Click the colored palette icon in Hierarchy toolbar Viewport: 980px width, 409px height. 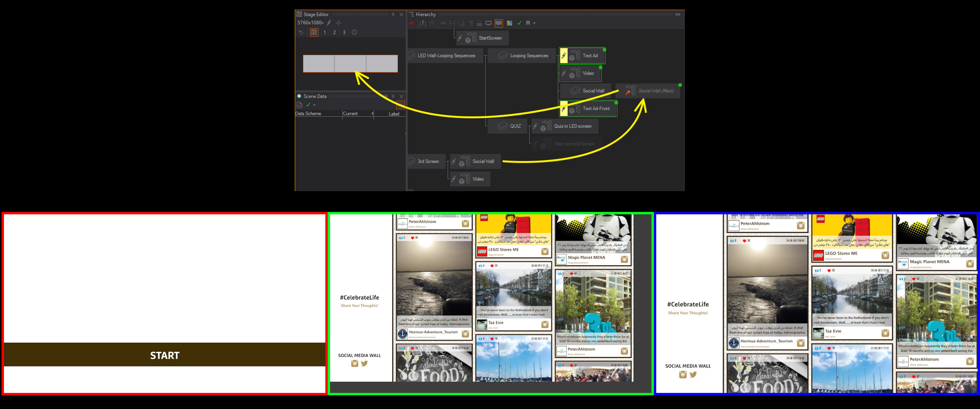(509, 23)
